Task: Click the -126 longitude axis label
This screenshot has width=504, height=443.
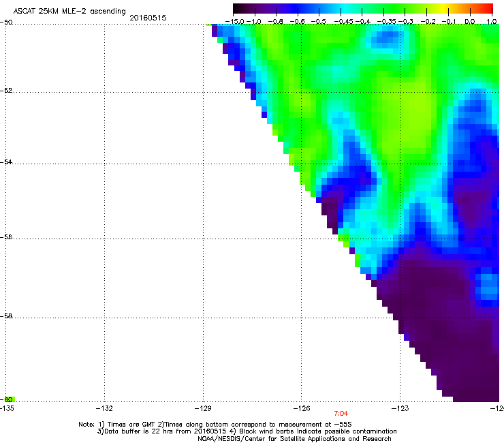Action: pyautogui.click(x=302, y=408)
